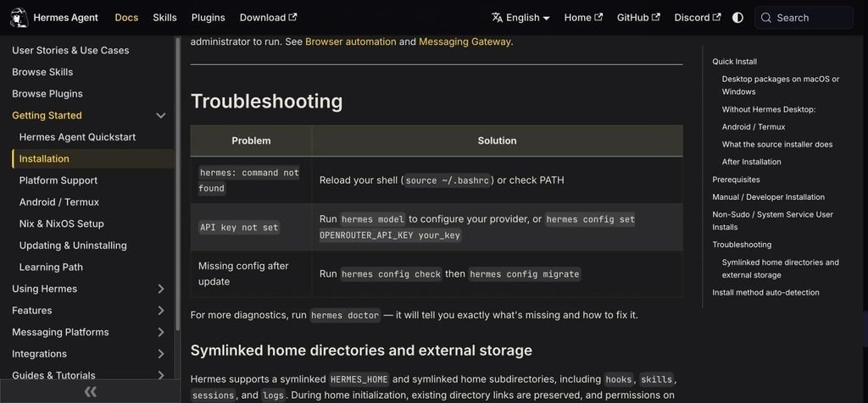Open the English language dropdown

(x=520, y=18)
